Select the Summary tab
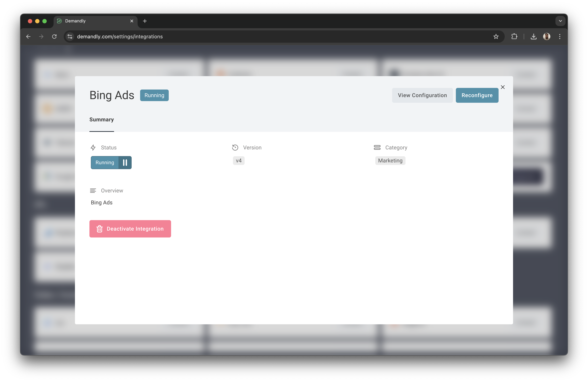The image size is (588, 382). click(102, 120)
